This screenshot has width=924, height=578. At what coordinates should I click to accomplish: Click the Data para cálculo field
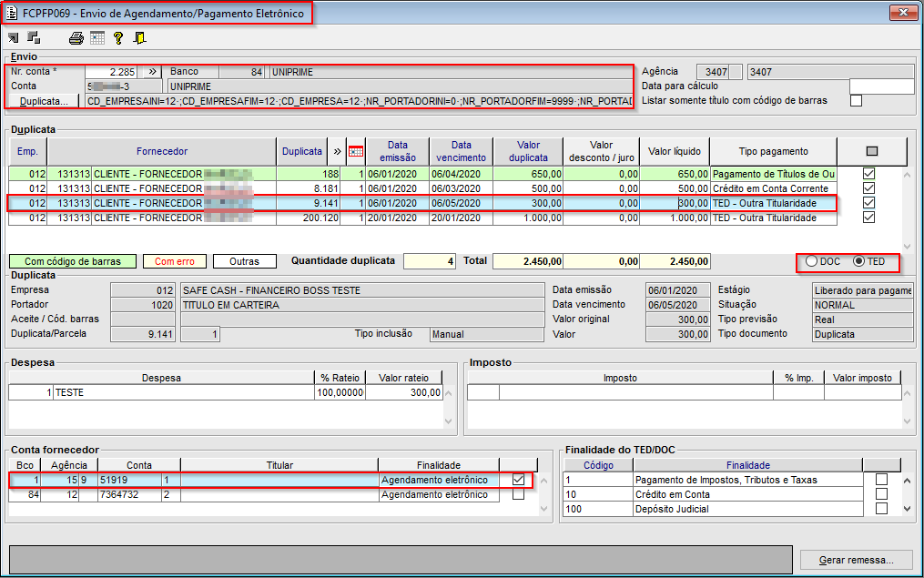pyautogui.click(x=881, y=86)
